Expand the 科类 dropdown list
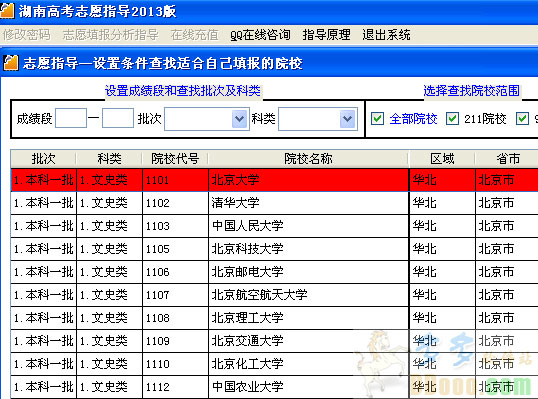 click(x=348, y=119)
